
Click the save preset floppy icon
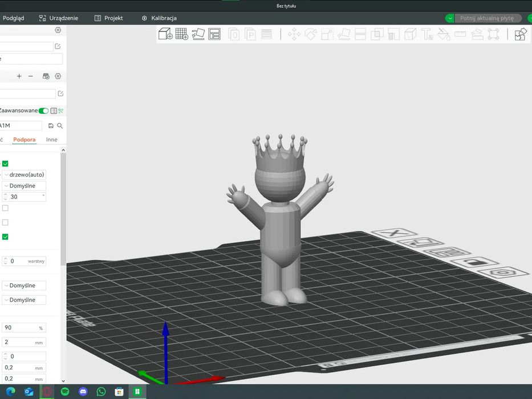[51, 125]
